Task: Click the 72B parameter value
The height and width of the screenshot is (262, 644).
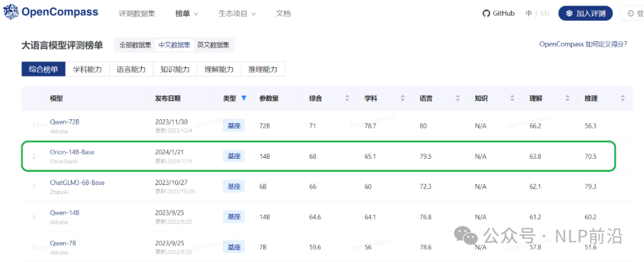Action: (265, 125)
